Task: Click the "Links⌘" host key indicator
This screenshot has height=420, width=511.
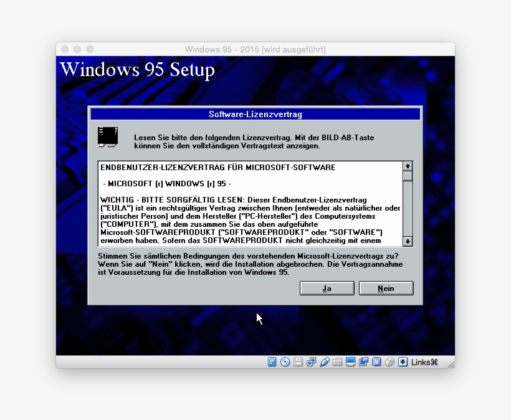Action: pos(424,361)
